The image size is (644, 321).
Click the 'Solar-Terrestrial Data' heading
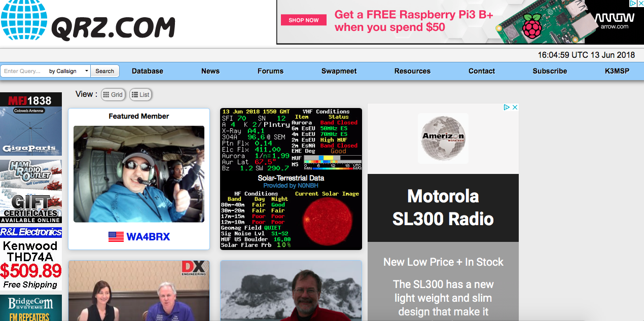click(291, 178)
